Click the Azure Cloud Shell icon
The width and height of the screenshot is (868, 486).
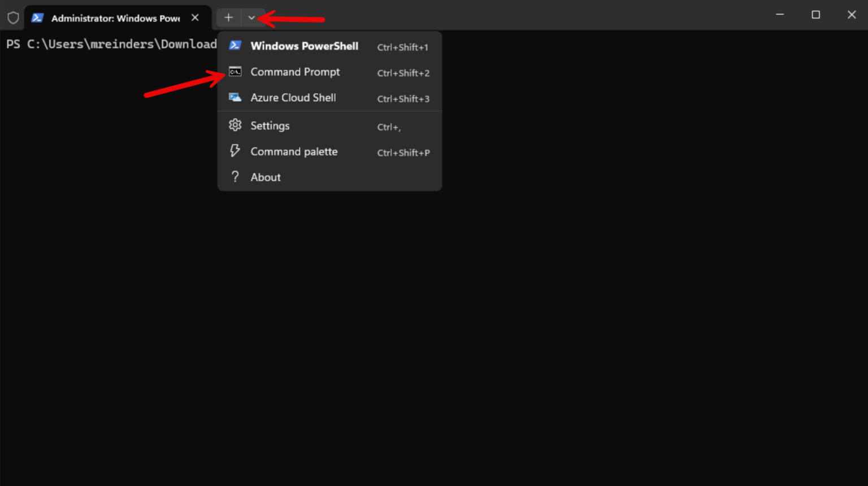tap(235, 97)
